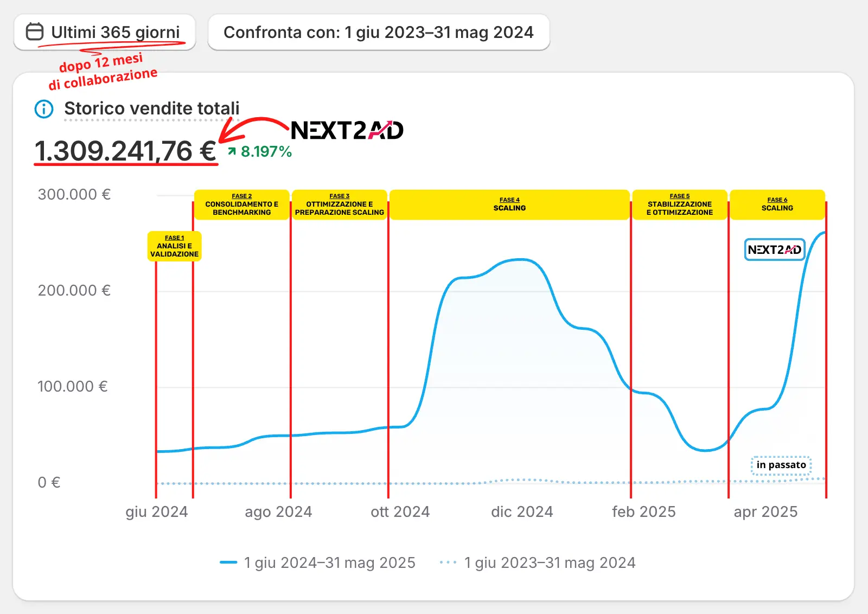Click the calendar icon in date range button
The image size is (868, 614).
[x=35, y=32]
